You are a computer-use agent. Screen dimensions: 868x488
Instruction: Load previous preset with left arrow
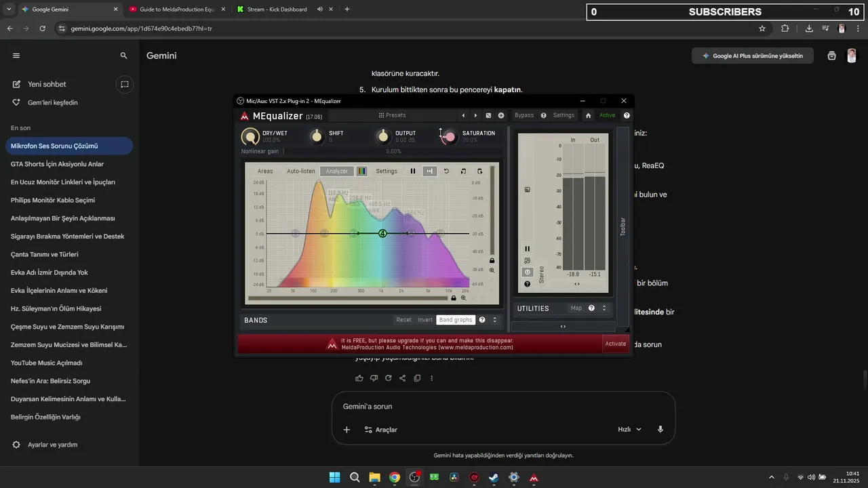point(463,115)
